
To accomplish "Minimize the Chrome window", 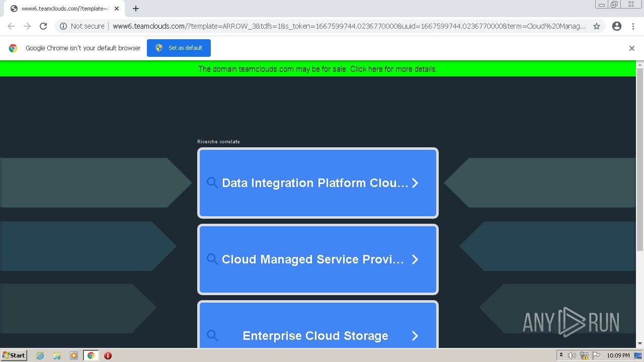I will pyautogui.click(x=602, y=5).
